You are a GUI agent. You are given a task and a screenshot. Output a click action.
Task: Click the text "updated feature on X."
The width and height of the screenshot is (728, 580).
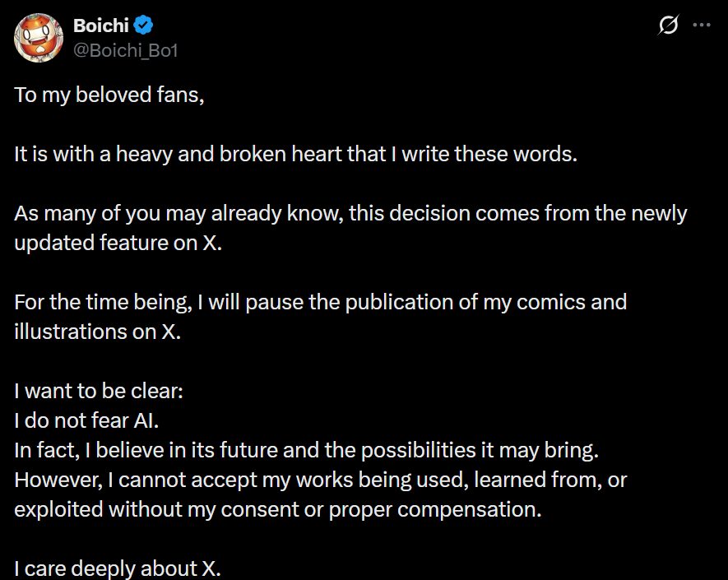pyautogui.click(x=118, y=244)
